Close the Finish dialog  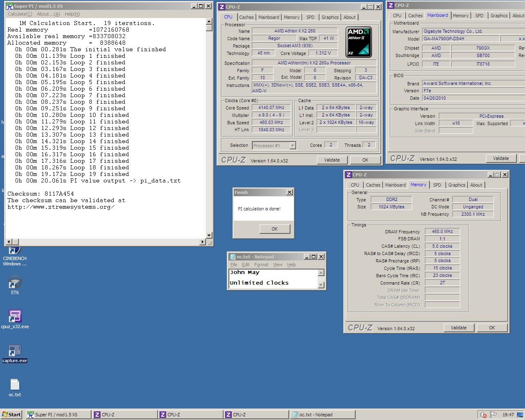[290, 192]
